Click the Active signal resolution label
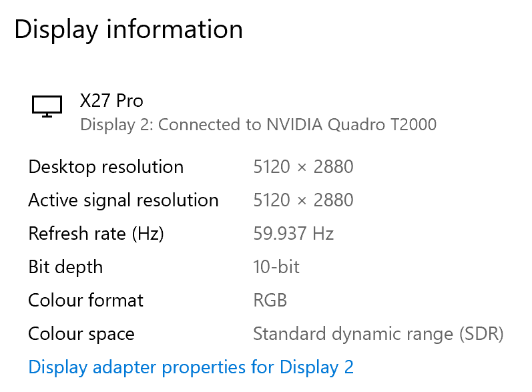The width and height of the screenshot is (532, 392). tap(123, 200)
